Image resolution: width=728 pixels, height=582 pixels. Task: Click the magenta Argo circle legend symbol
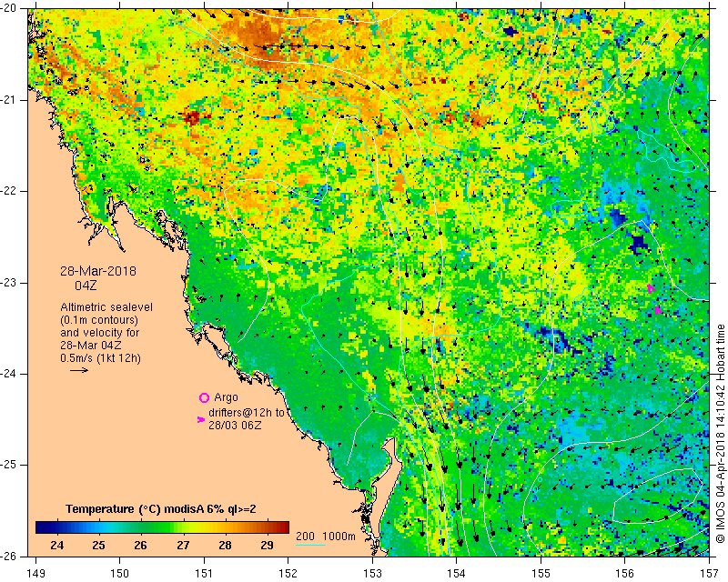204,397
